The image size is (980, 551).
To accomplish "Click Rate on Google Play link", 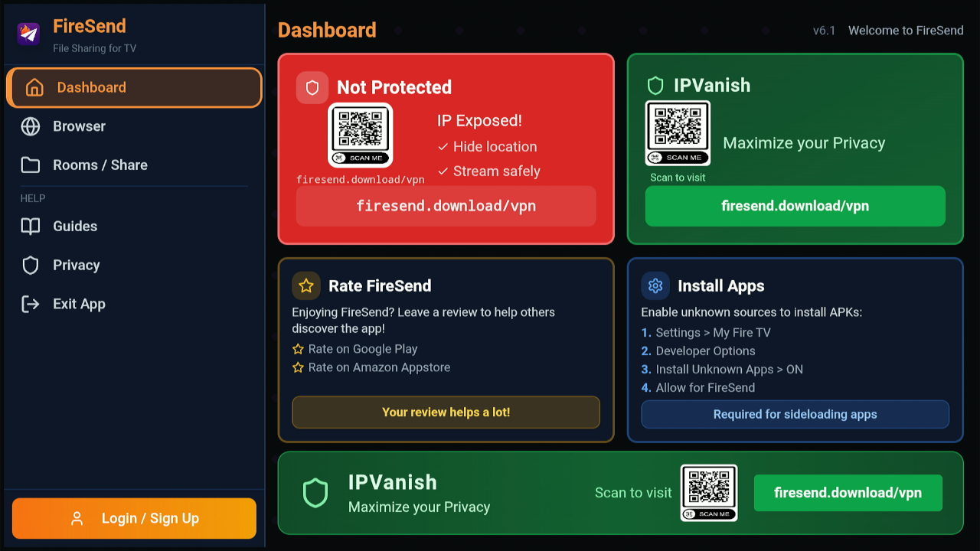I will pyautogui.click(x=362, y=349).
